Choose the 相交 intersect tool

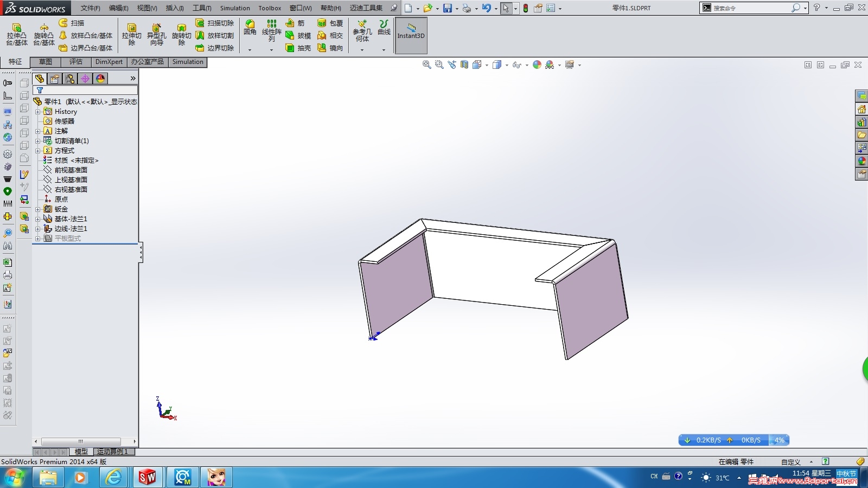click(330, 35)
